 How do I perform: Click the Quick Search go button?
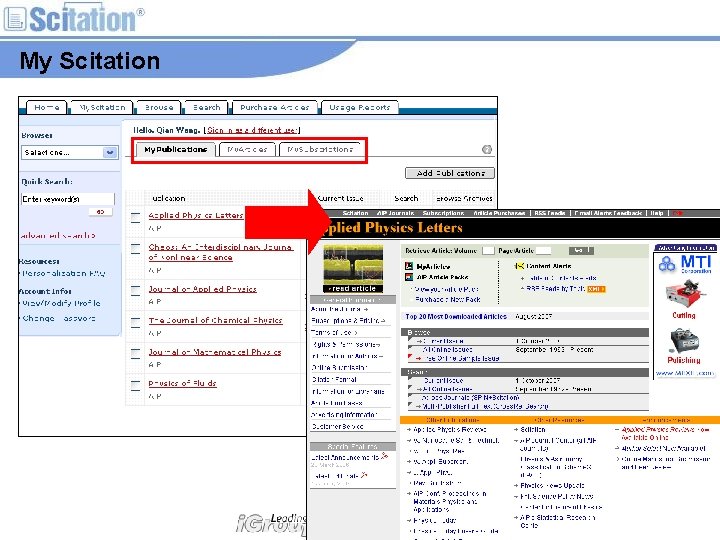100,212
